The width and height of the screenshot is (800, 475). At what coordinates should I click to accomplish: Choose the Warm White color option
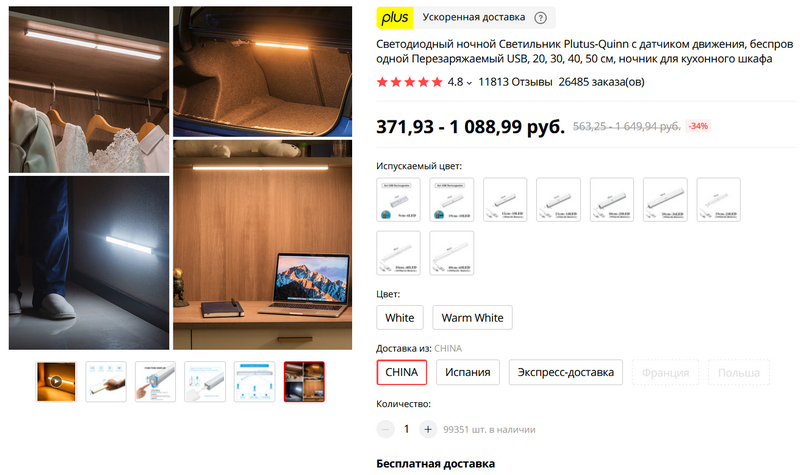pos(472,317)
